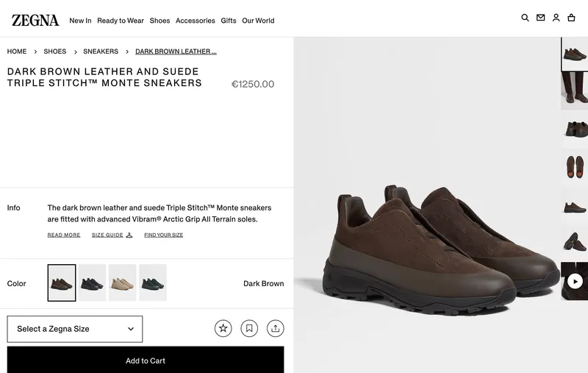The height and width of the screenshot is (373, 588).
Task: Expand the Select a Zegna Size dropdown
Action: (x=75, y=329)
